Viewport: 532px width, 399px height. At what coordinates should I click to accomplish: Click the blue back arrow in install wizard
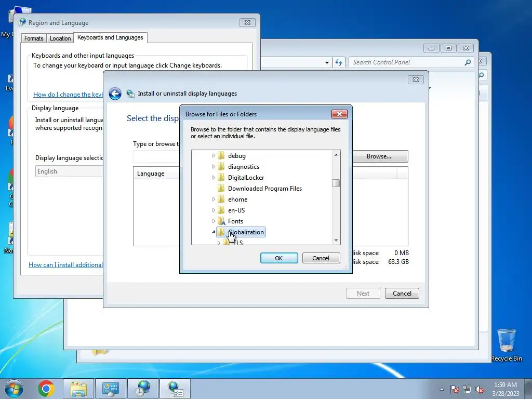[115, 94]
